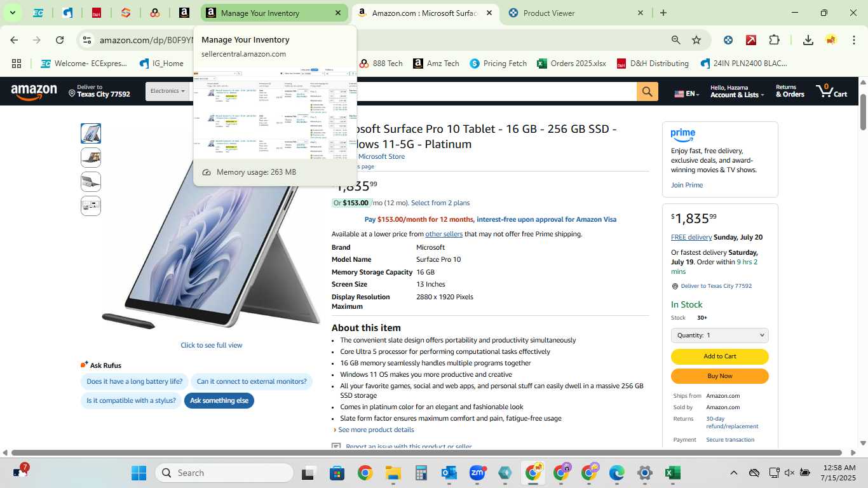Viewport: 868px width, 488px height.
Task: Open Chrome downloads icon in toolbar
Action: [808, 40]
